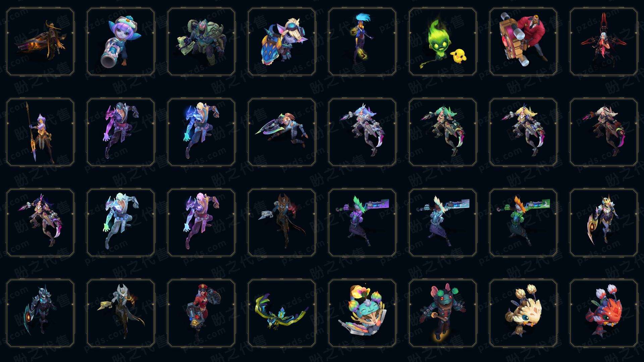This screenshot has width=644, height=362.
Task: Choose the orange-haired figure with giant keyblade
Action: [523, 223]
